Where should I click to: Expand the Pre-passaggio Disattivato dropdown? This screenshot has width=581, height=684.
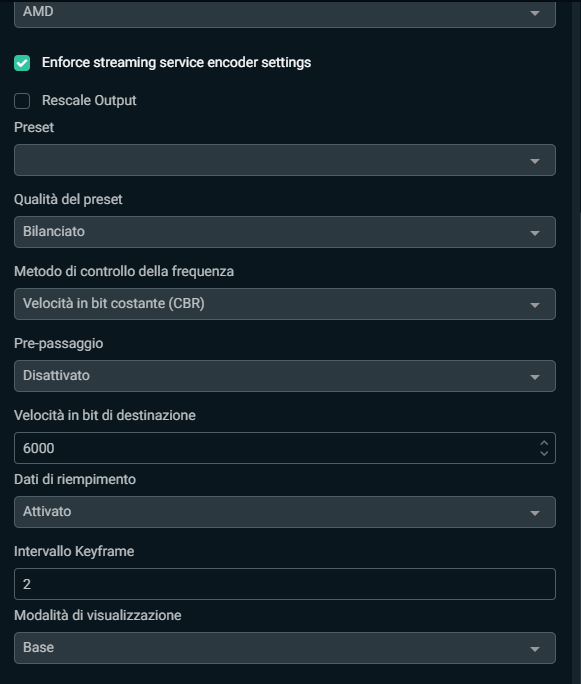point(285,376)
